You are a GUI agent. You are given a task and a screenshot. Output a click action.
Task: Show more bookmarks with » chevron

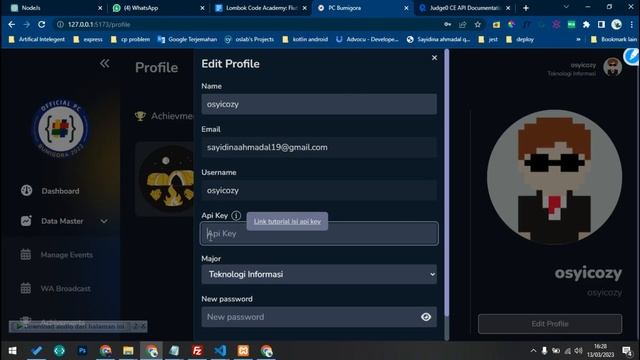coord(578,39)
